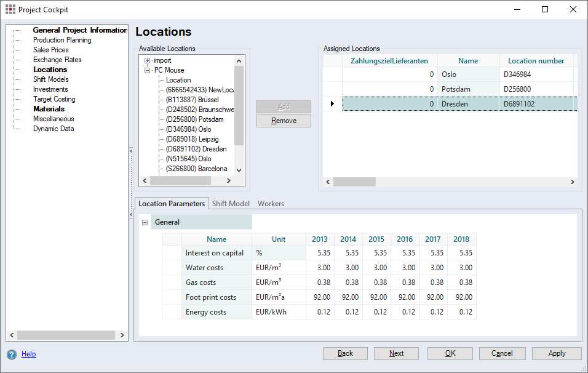Select (S266800) Barcelona in available locations

point(196,169)
